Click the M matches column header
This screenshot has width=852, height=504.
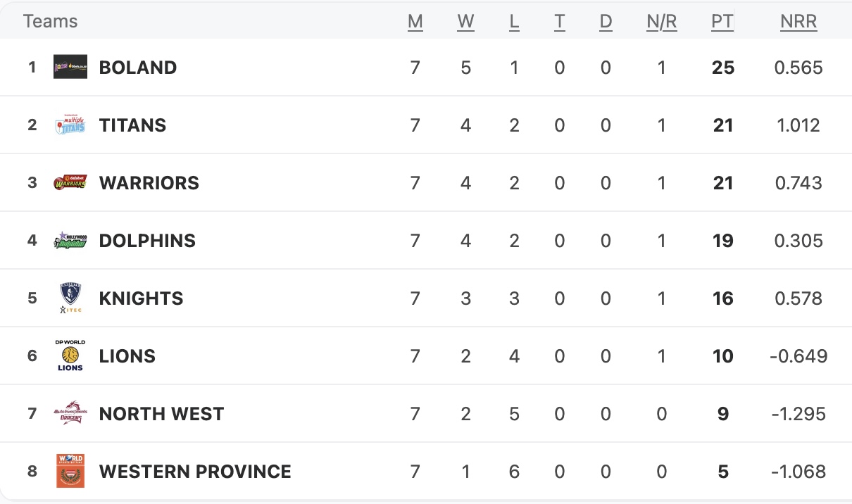click(x=415, y=22)
